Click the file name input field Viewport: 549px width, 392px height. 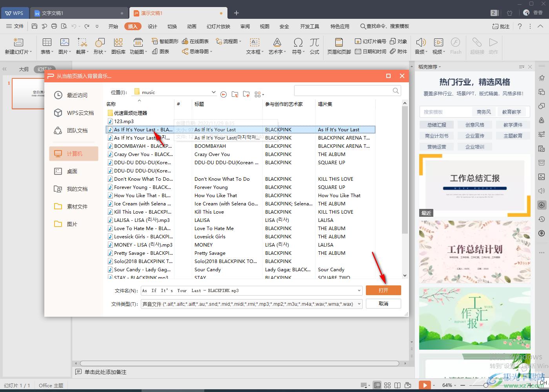[x=251, y=290]
